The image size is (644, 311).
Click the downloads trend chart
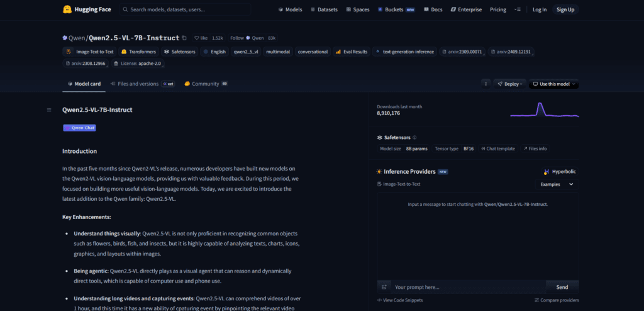545,110
